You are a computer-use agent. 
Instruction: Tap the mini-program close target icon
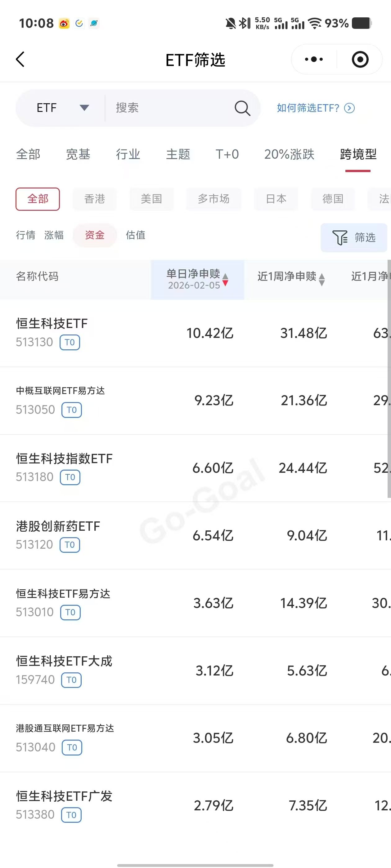360,59
